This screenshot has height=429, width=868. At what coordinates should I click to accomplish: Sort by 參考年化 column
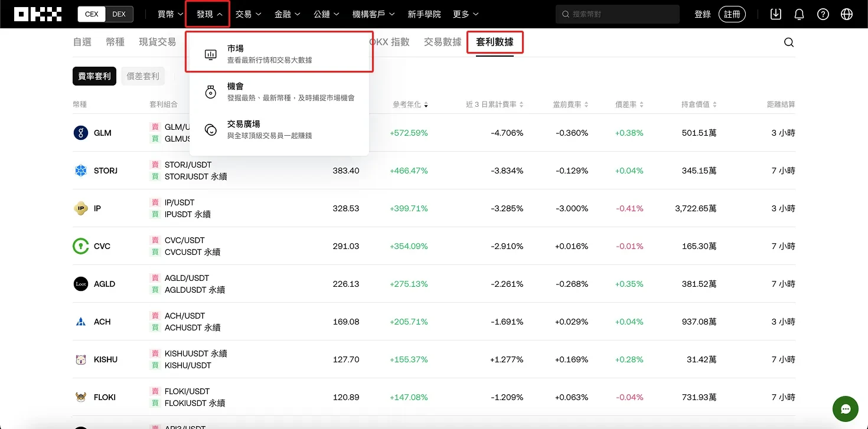click(x=410, y=104)
